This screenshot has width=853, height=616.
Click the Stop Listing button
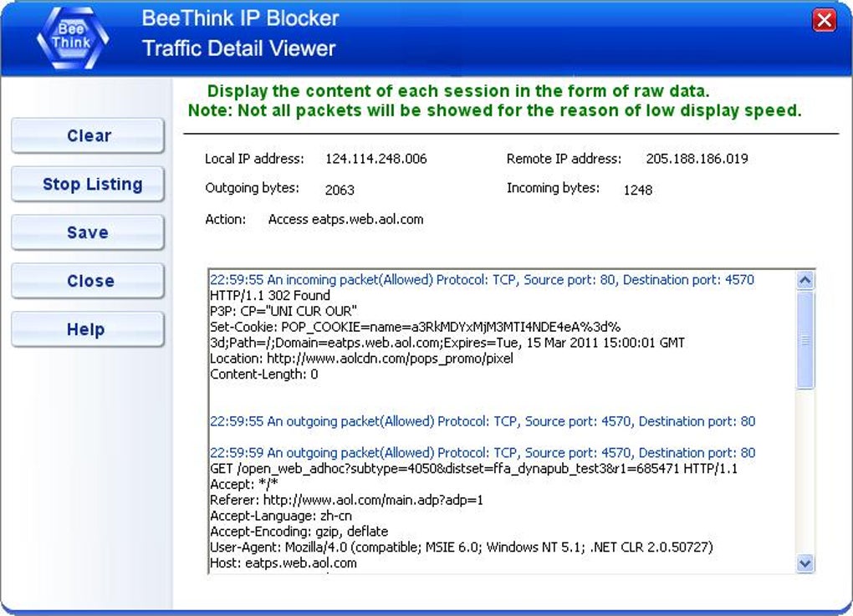pos(88,184)
